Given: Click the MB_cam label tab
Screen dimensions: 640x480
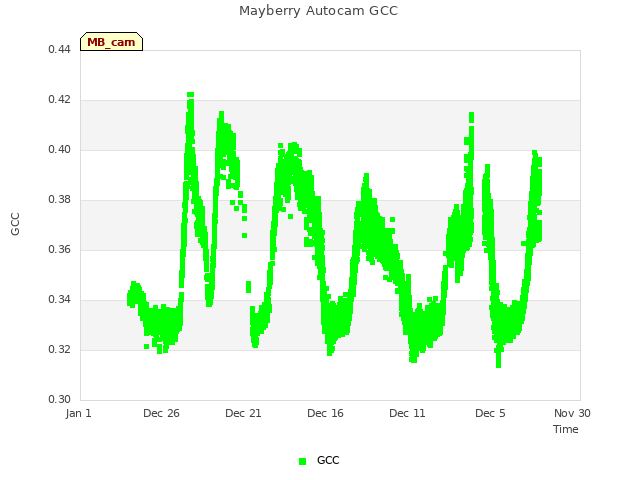Looking at the screenshot, I should pos(111,42).
